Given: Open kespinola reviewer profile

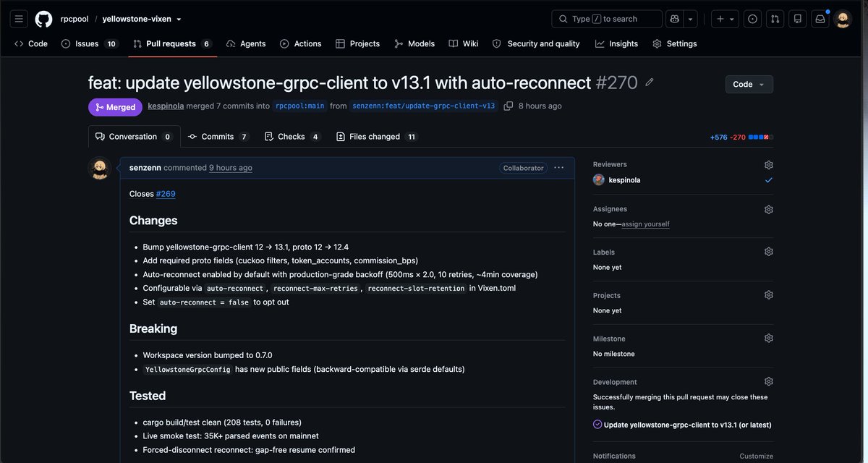Looking at the screenshot, I should (624, 180).
